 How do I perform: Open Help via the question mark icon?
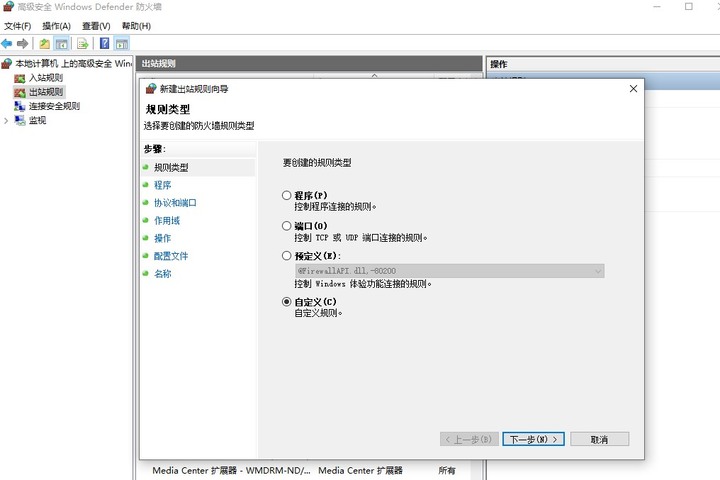105,44
